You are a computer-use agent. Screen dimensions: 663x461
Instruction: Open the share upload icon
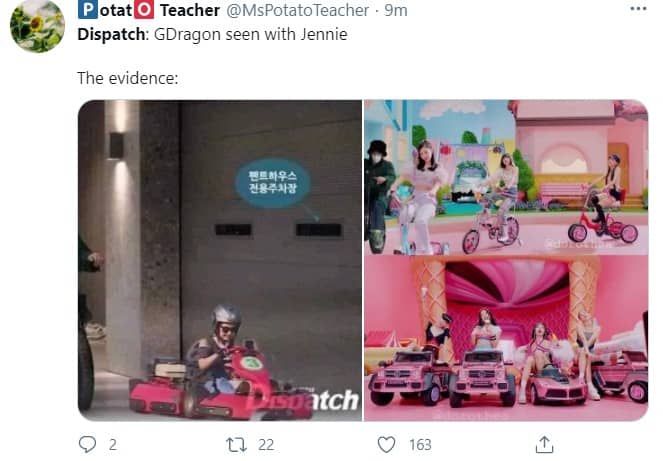pyautogui.click(x=544, y=445)
